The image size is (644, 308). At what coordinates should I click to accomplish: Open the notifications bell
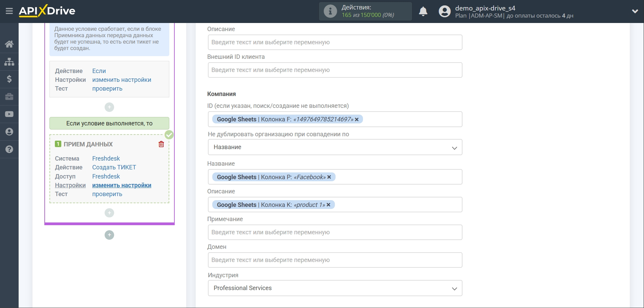pyautogui.click(x=423, y=11)
